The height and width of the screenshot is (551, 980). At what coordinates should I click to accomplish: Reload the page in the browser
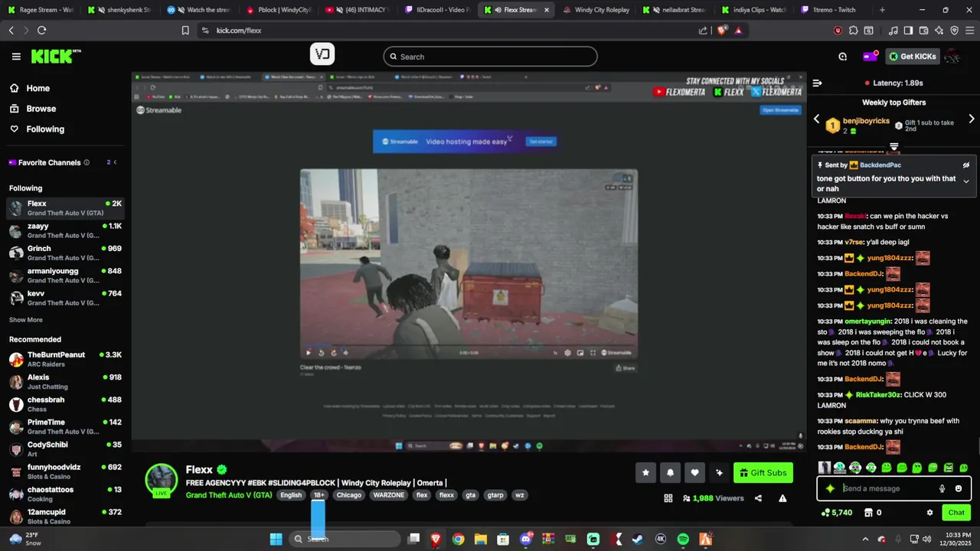pyautogui.click(x=41, y=30)
